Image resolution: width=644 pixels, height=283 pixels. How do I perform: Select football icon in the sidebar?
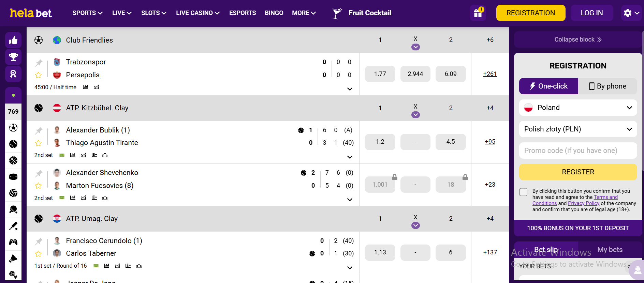[x=13, y=128]
